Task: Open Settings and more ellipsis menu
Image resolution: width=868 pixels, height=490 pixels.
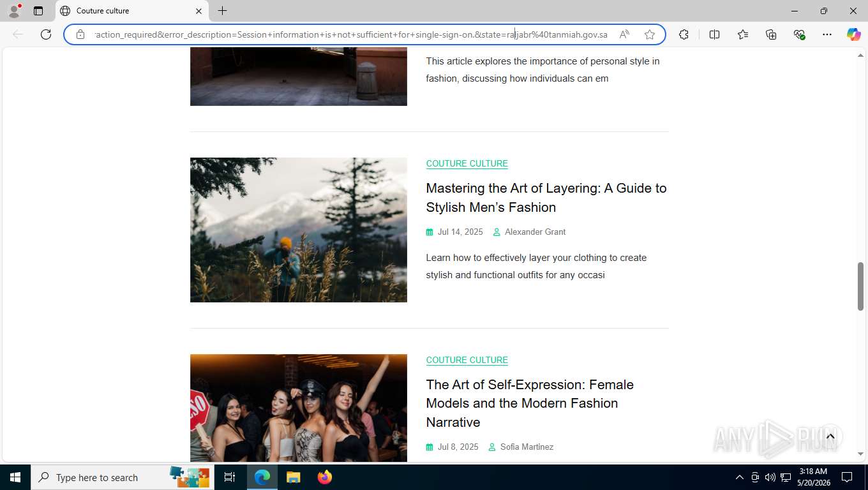Action: click(x=827, y=34)
